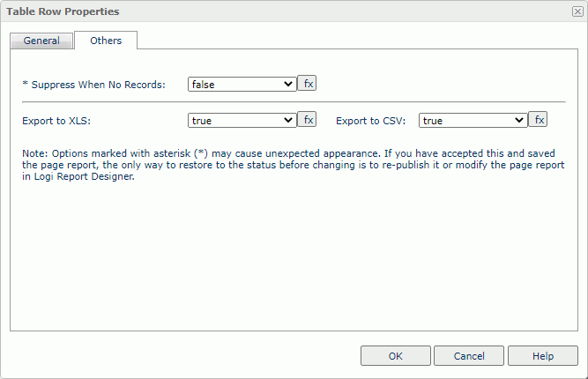Click the horizontal separator above Export to XLS
The image size is (588, 379).
click(294, 102)
